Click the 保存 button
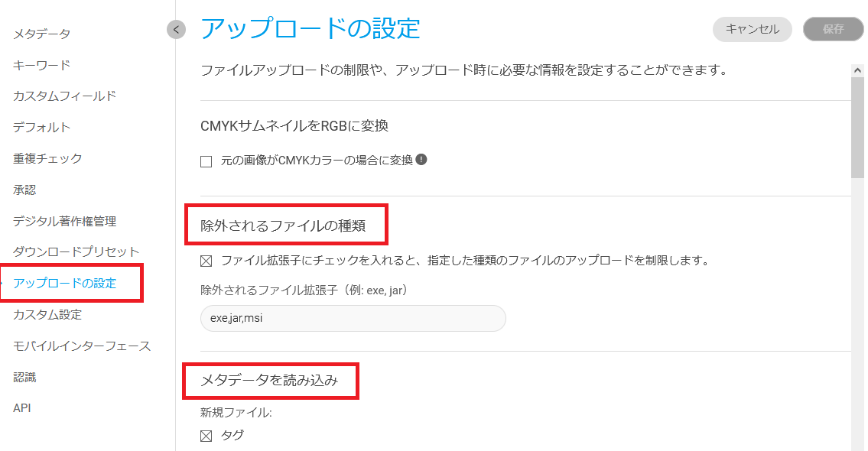The image size is (868, 451). click(x=833, y=30)
